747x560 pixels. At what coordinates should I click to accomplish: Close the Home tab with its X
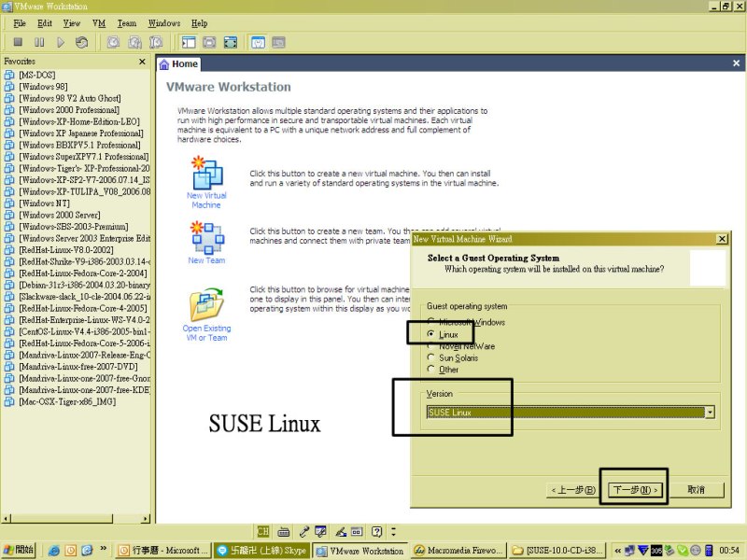pyautogui.click(x=736, y=63)
